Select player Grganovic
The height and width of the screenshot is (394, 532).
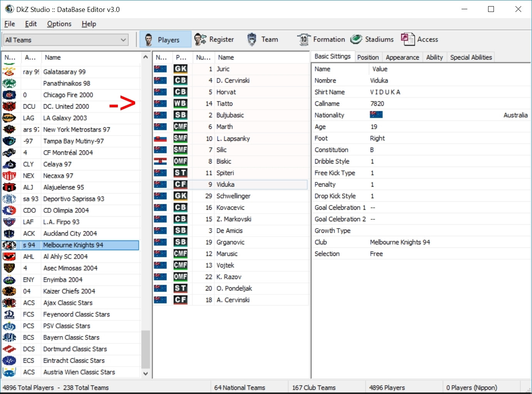coord(230,242)
